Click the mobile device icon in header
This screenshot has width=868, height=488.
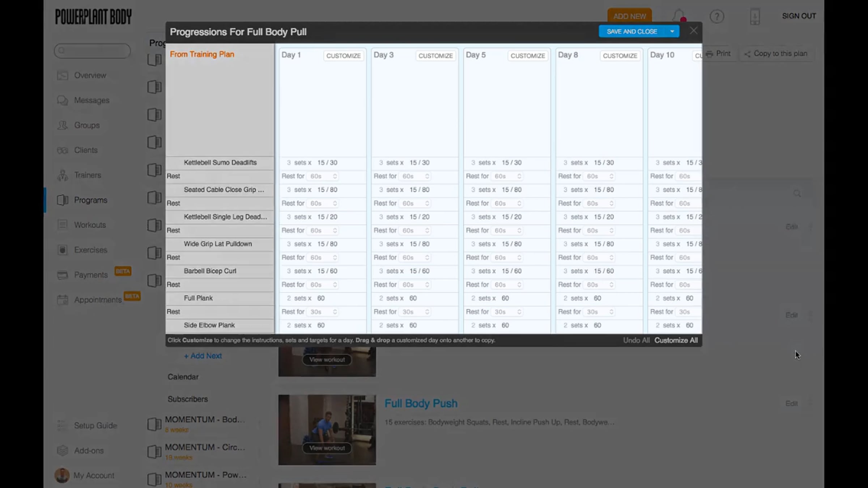754,16
